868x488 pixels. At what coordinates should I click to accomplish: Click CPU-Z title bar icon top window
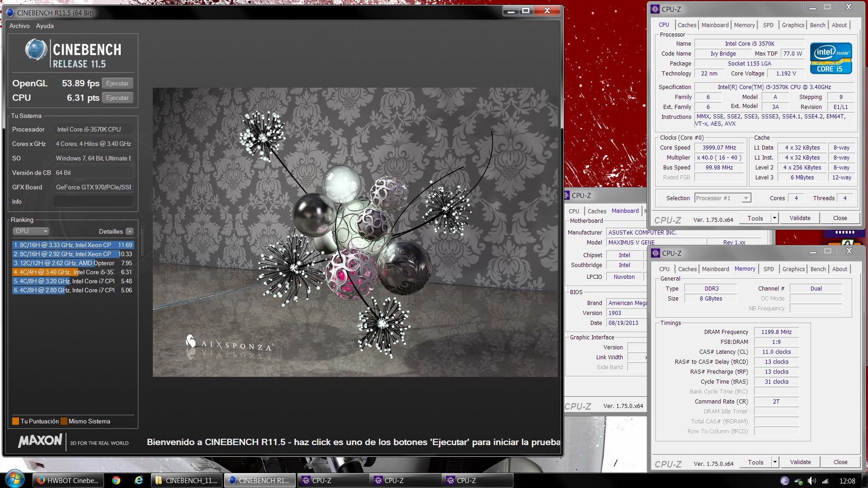pyautogui.click(x=655, y=9)
